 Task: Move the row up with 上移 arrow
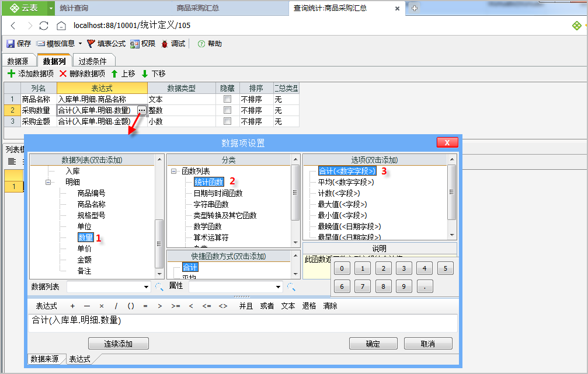click(114, 74)
